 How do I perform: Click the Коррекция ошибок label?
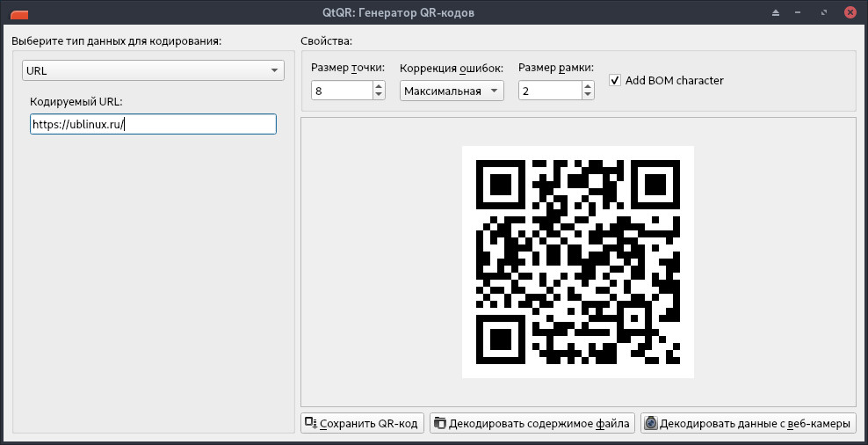(452, 69)
